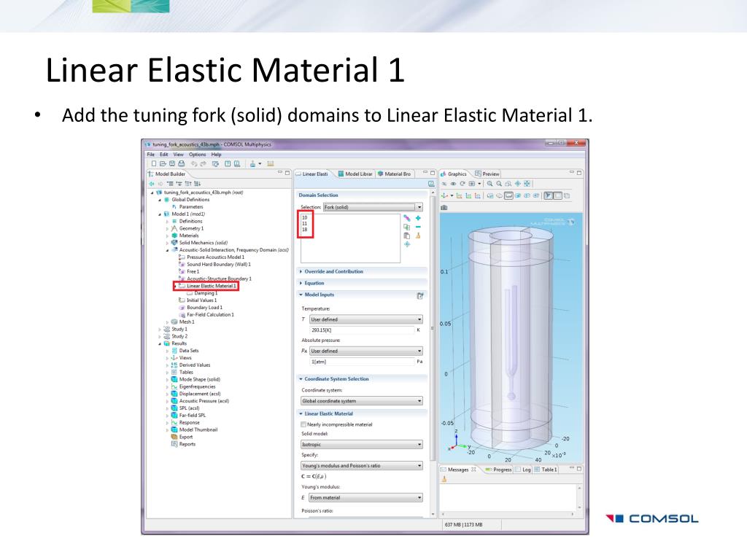The height and width of the screenshot is (560, 747).
Task: Switch to the Progress tab
Action: click(x=498, y=470)
